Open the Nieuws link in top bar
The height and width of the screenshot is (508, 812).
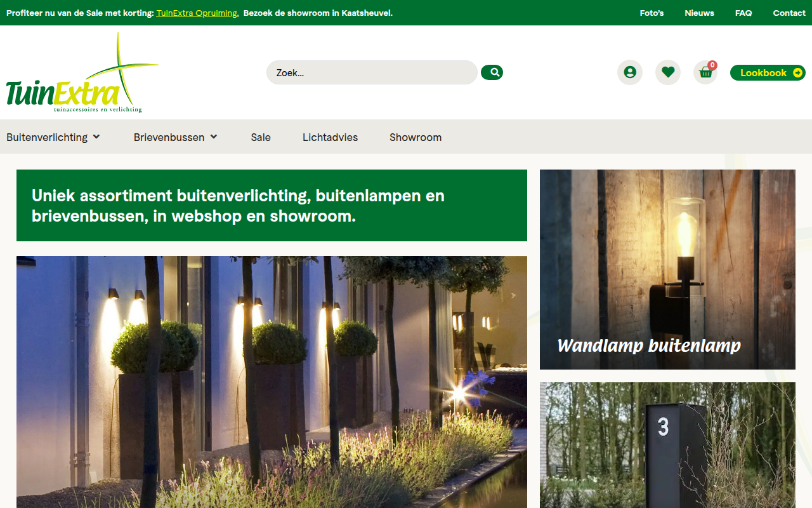pyautogui.click(x=699, y=13)
